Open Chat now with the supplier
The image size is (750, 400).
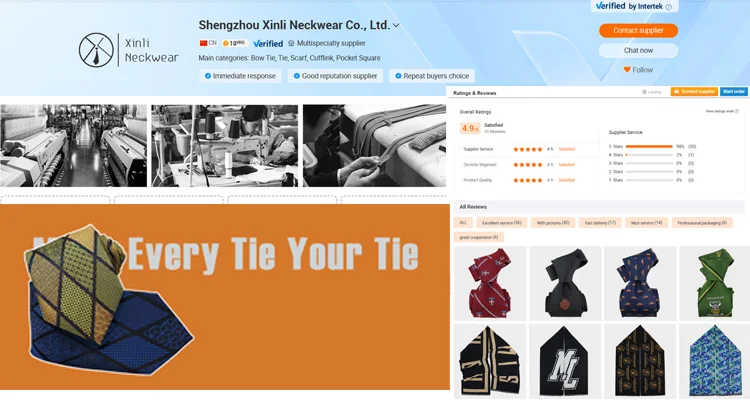pos(638,50)
